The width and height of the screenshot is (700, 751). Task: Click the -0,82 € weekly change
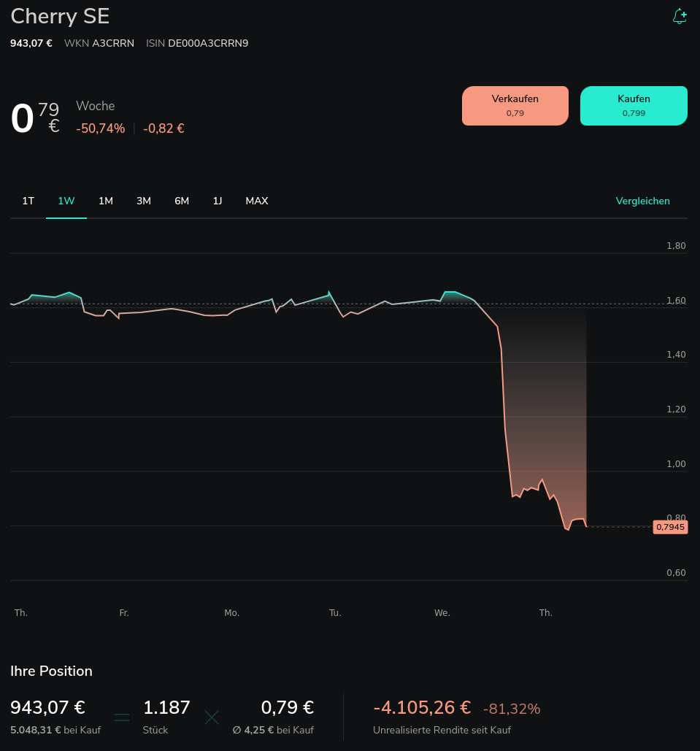point(164,128)
